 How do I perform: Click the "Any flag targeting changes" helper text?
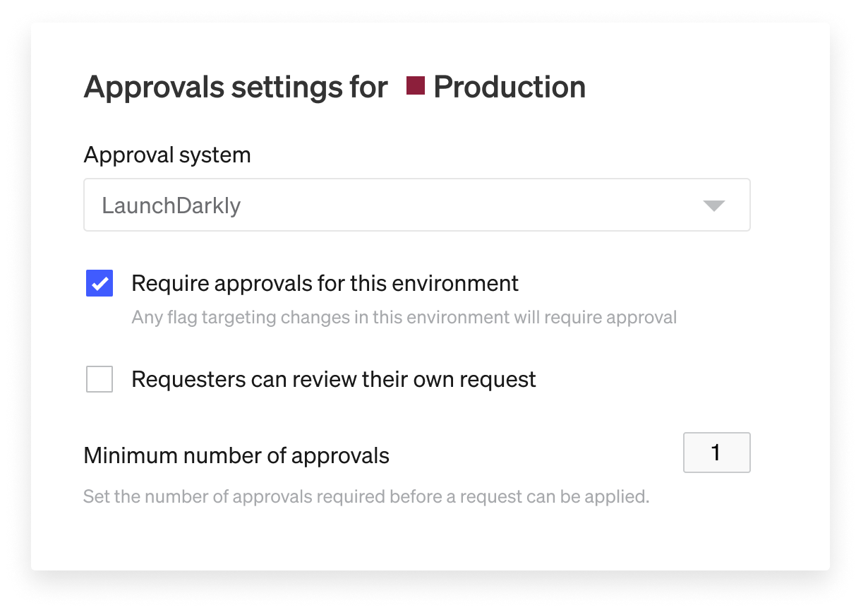(404, 318)
